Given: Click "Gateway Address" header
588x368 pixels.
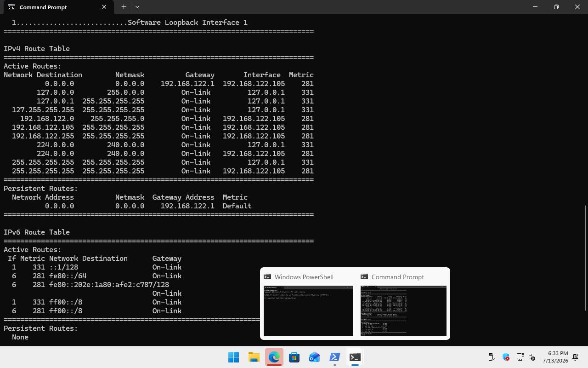Looking at the screenshot, I should click(183, 197).
